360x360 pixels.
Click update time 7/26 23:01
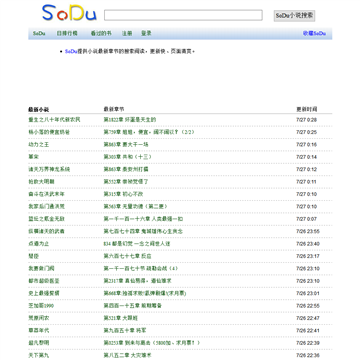(x=308, y=293)
